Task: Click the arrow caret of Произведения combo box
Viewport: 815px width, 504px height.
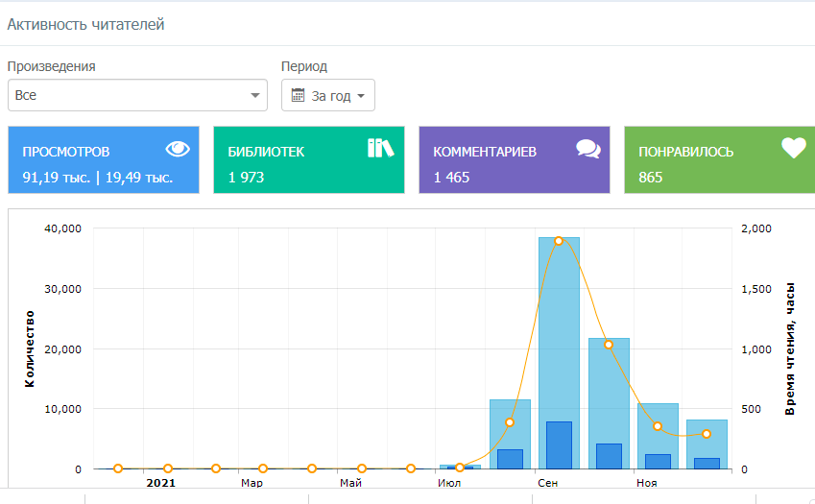Action: click(x=254, y=96)
